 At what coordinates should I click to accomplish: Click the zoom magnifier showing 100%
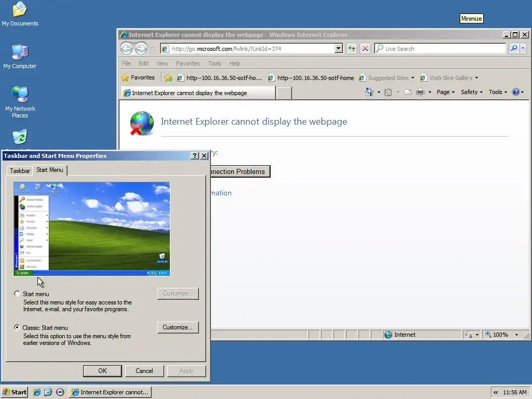click(488, 335)
